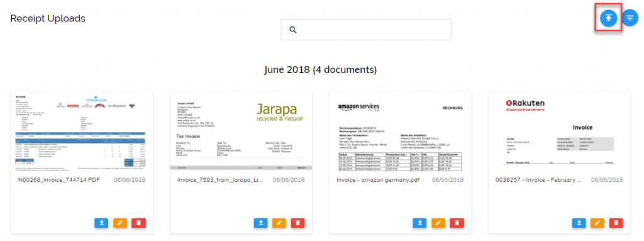Edit the Jarapa invoice entry
This screenshot has height=241, width=644.
pyautogui.click(x=279, y=223)
